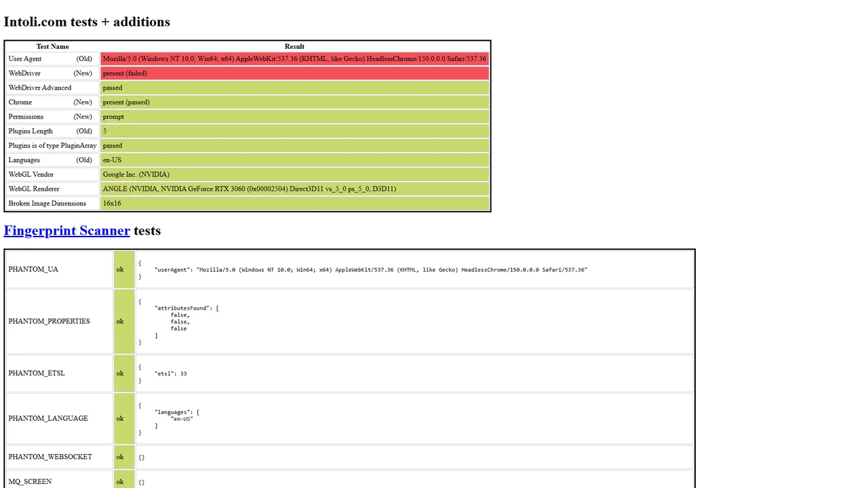Click the Plugins Length result '5'
Screen dimensions: 868x488
point(294,131)
